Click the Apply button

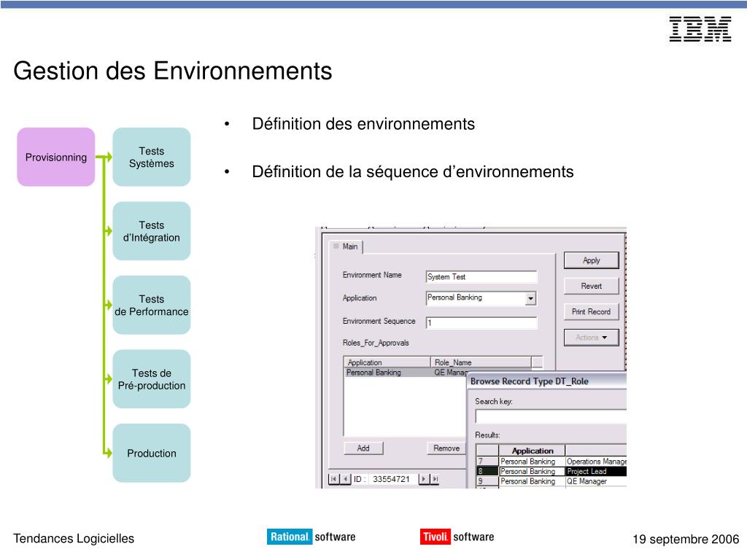[591, 260]
